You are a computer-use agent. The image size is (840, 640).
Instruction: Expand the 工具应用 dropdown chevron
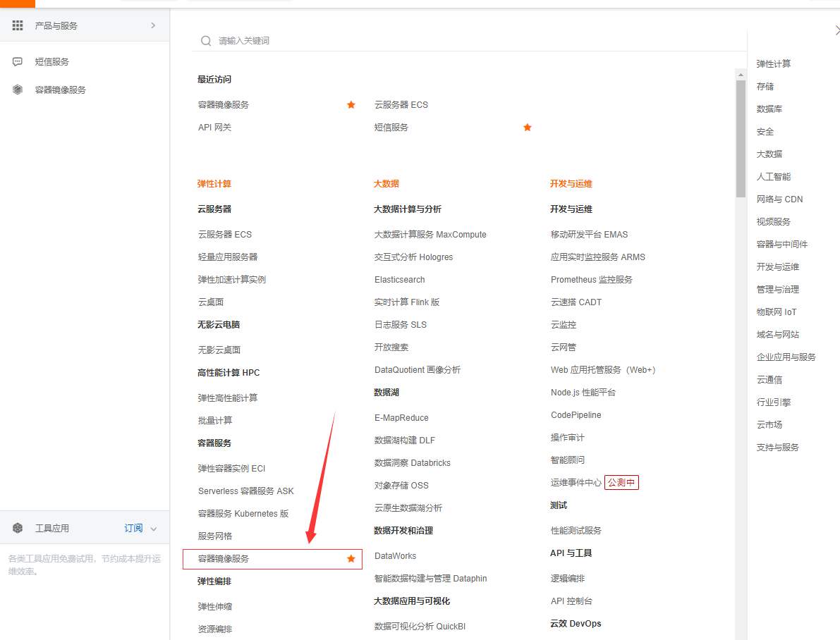154,529
